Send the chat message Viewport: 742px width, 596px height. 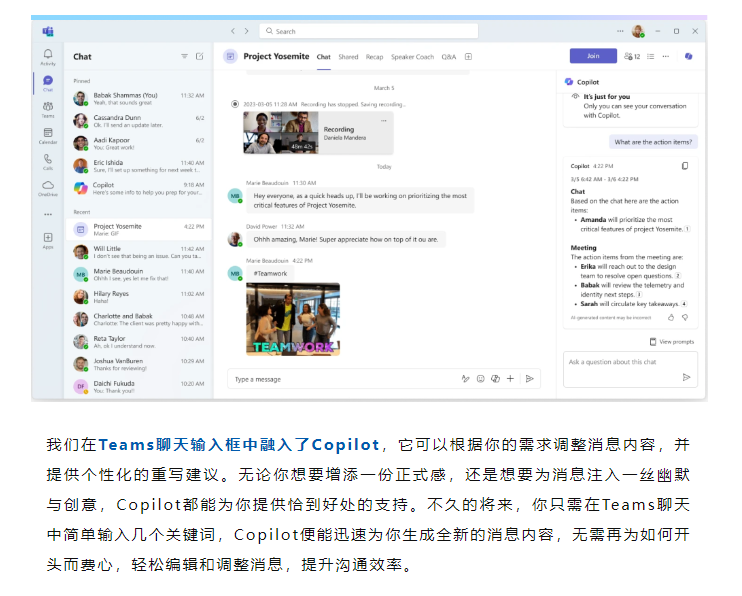[530, 379]
